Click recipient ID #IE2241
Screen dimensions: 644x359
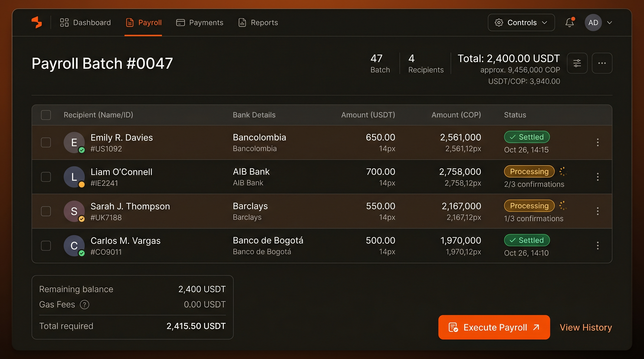coord(104,183)
